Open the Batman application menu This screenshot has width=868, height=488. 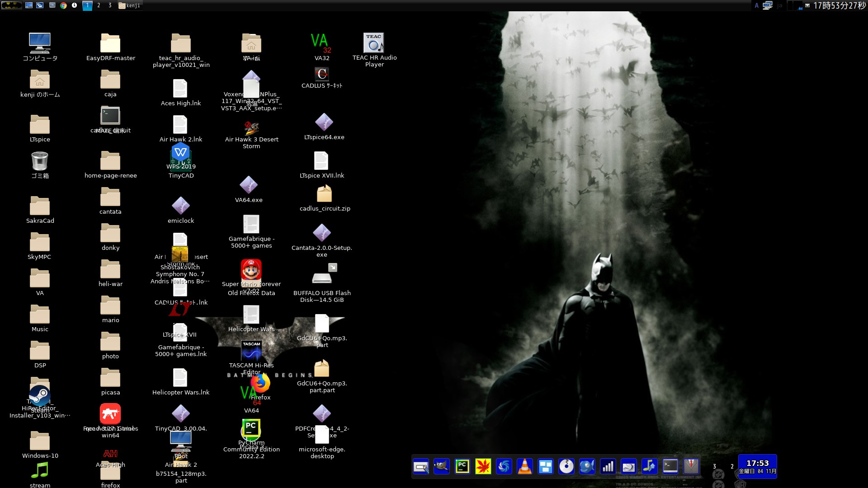tap(12, 5)
